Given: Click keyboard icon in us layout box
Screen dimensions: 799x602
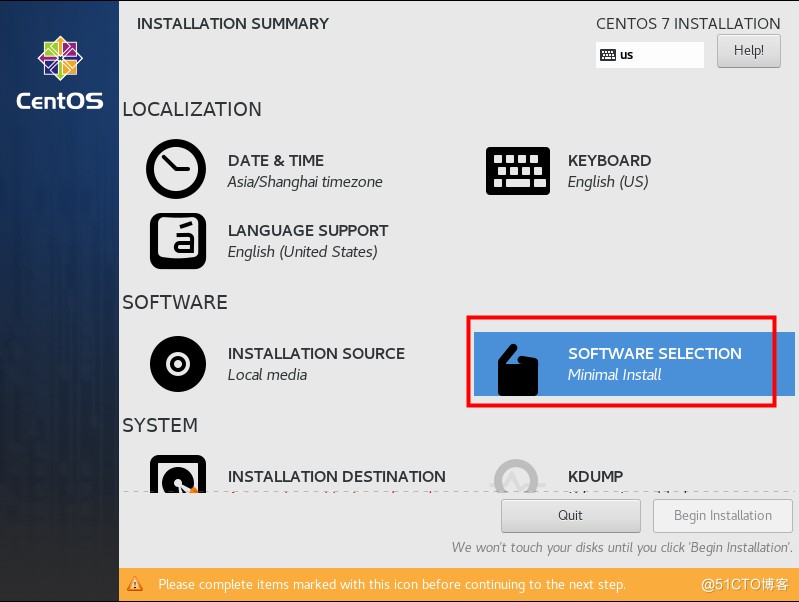Looking at the screenshot, I should point(608,55).
